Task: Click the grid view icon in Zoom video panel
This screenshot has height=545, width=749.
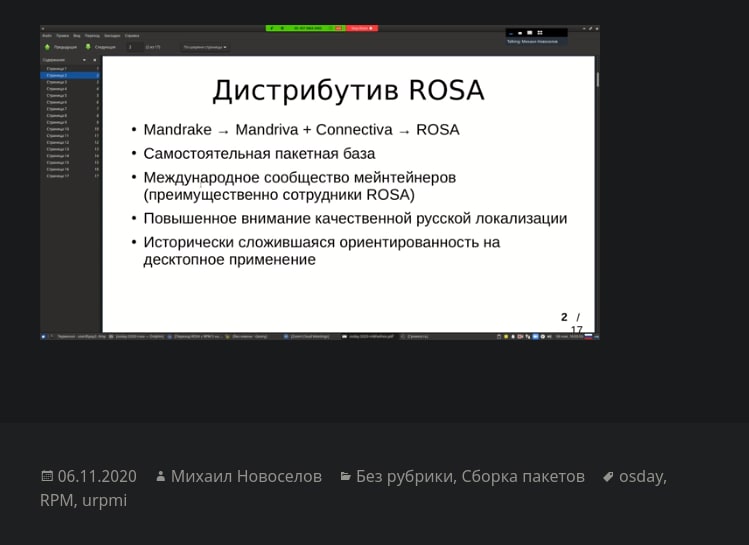Action: click(540, 32)
